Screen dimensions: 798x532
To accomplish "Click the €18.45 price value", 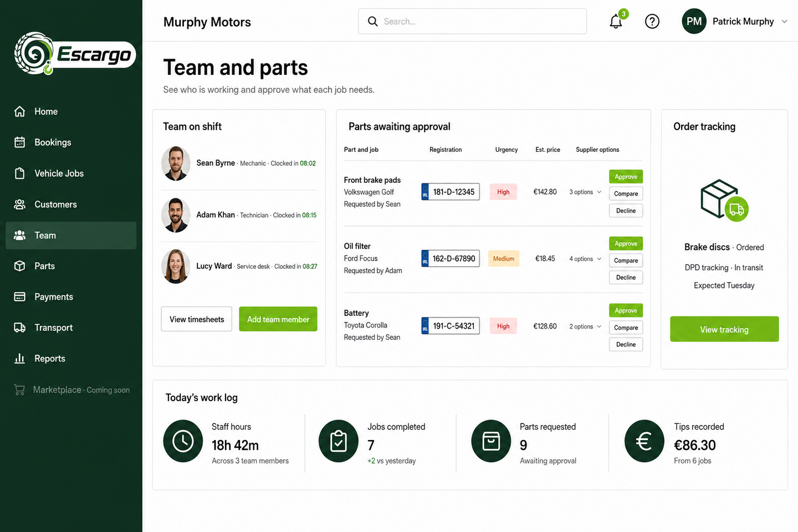I will coord(545,259).
